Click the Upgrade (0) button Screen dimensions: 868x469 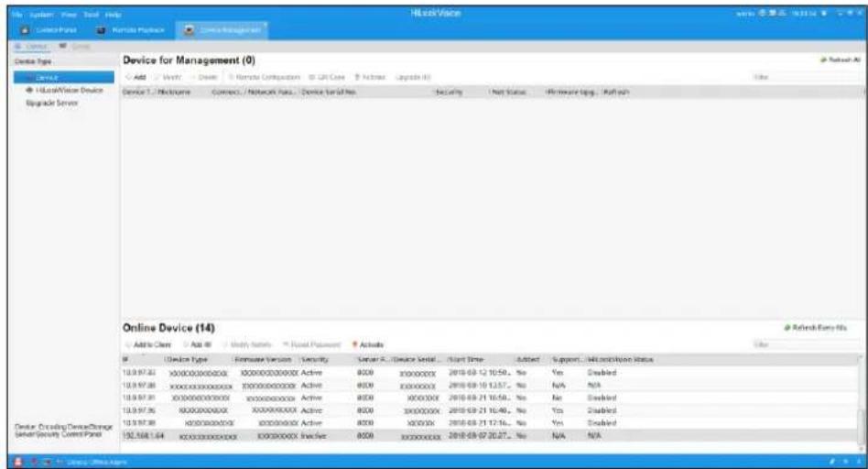point(413,77)
